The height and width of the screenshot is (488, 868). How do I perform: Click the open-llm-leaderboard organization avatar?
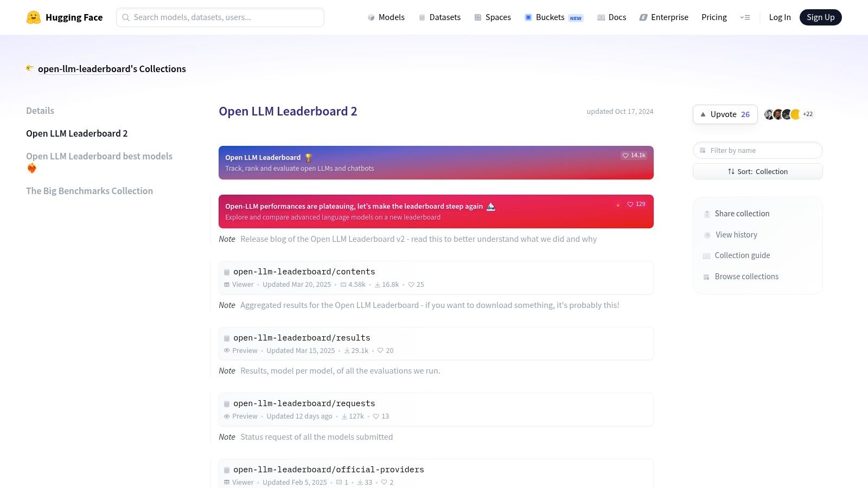tap(30, 68)
